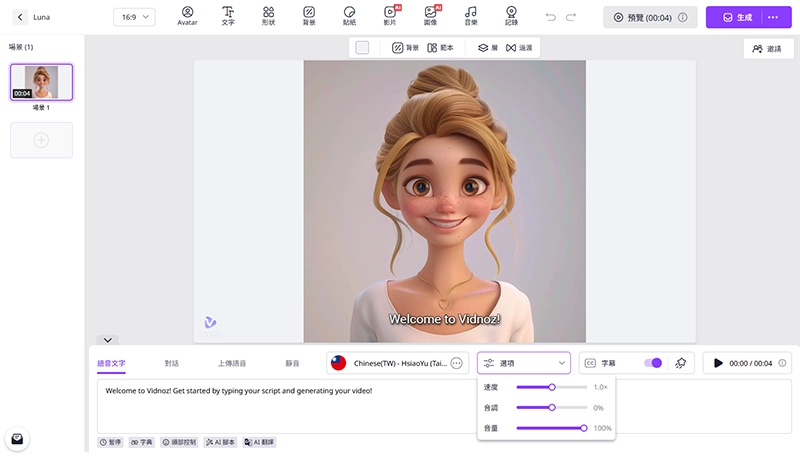Click the purple generate (生成) button
Image resolution: width=800 pixels, height=456 pixels.
pos(738,17)
